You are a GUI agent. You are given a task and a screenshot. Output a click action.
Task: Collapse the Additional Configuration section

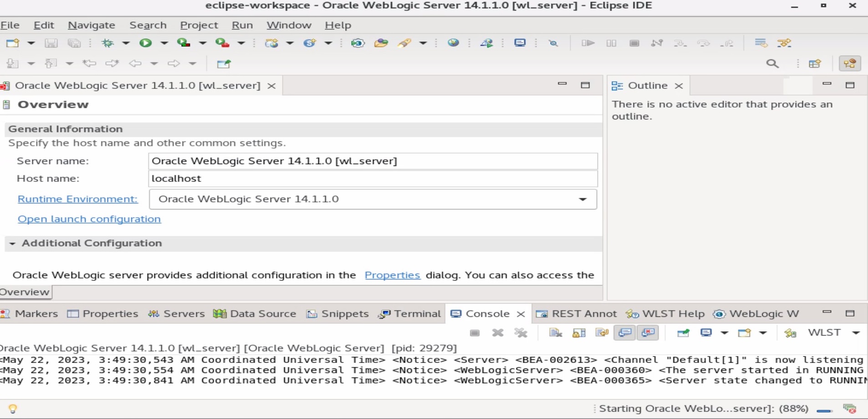coord(12,243)
